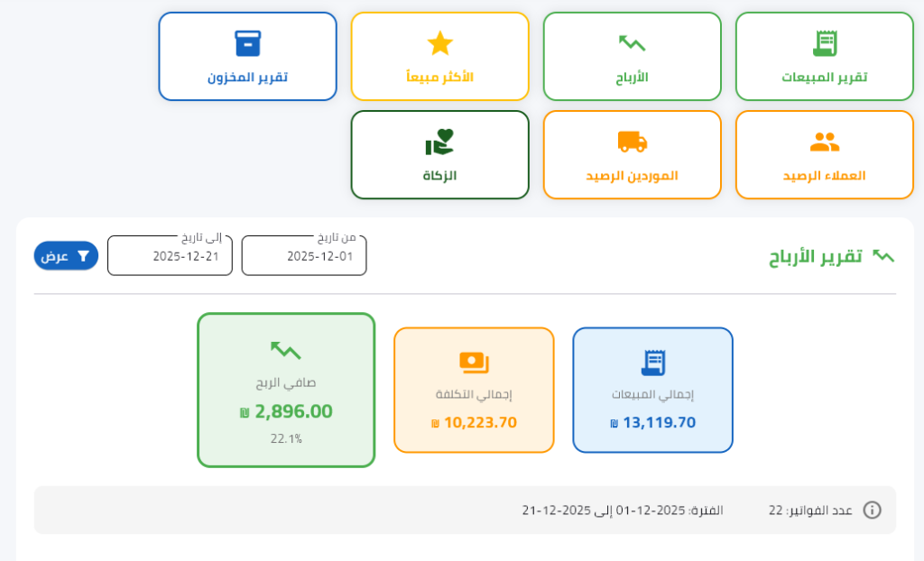This screenshot has height=561, width=924.
Task: Click the Zakat hand-heart icon
Action: click(439, 142)
